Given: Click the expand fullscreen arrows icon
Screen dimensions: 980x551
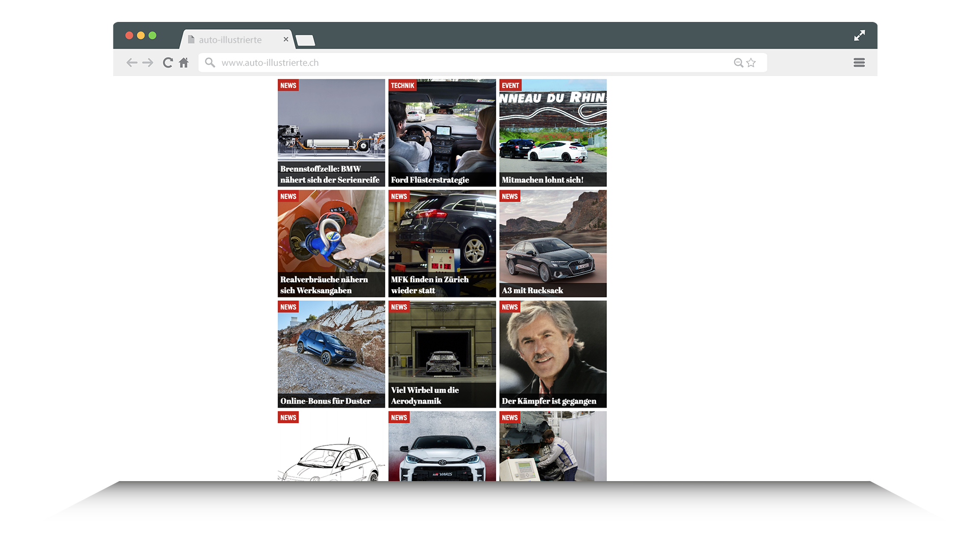Looking at the screenshot, I should pos(860,35).
